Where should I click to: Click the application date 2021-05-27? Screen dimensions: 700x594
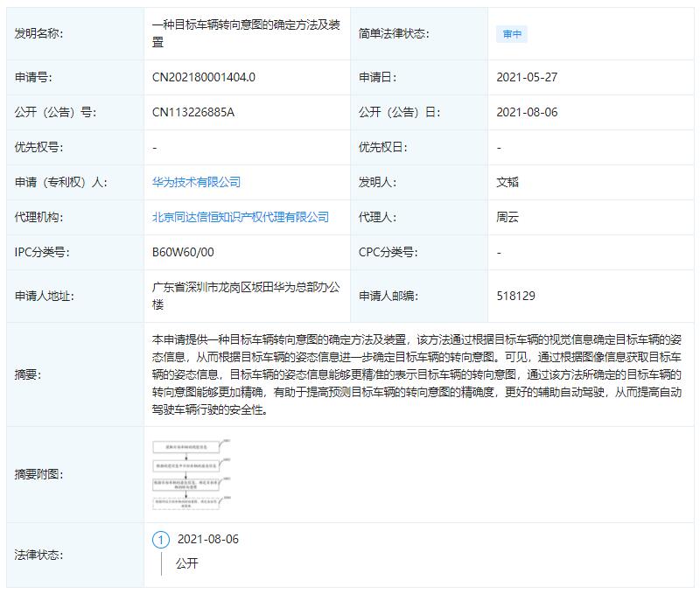tap(525, 77)
